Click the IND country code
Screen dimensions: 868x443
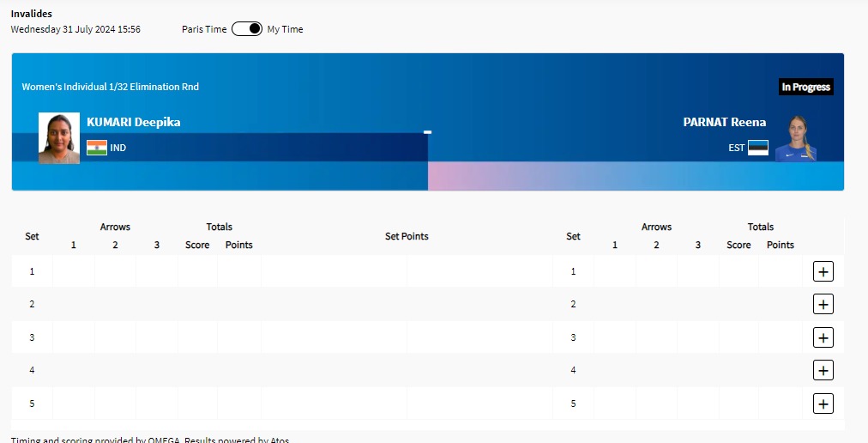click(118, 148)
